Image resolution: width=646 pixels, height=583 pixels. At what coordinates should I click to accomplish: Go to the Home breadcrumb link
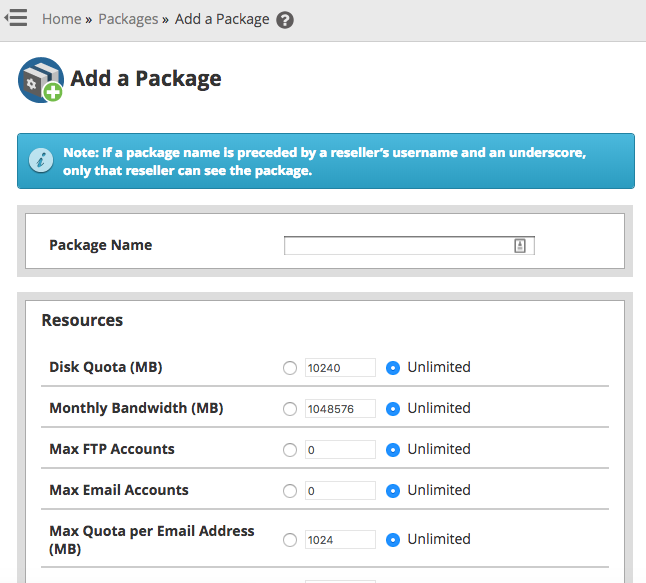(x=61, y=19)
